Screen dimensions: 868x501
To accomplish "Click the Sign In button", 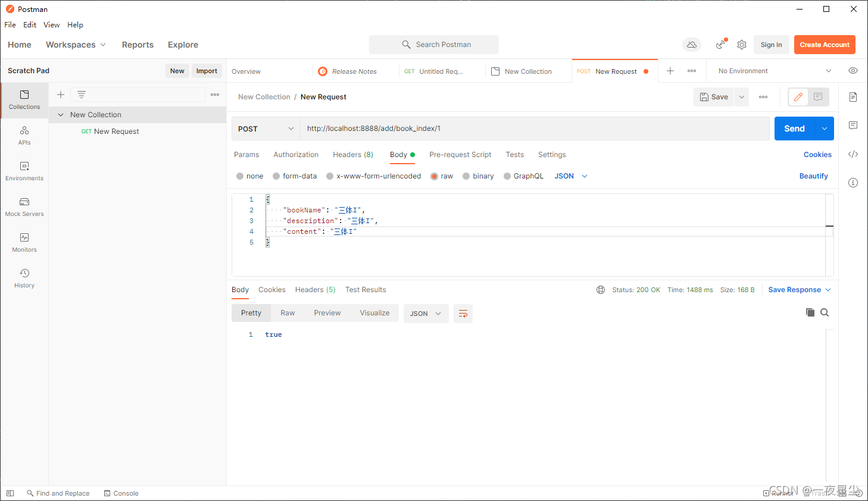I will 771,45.
